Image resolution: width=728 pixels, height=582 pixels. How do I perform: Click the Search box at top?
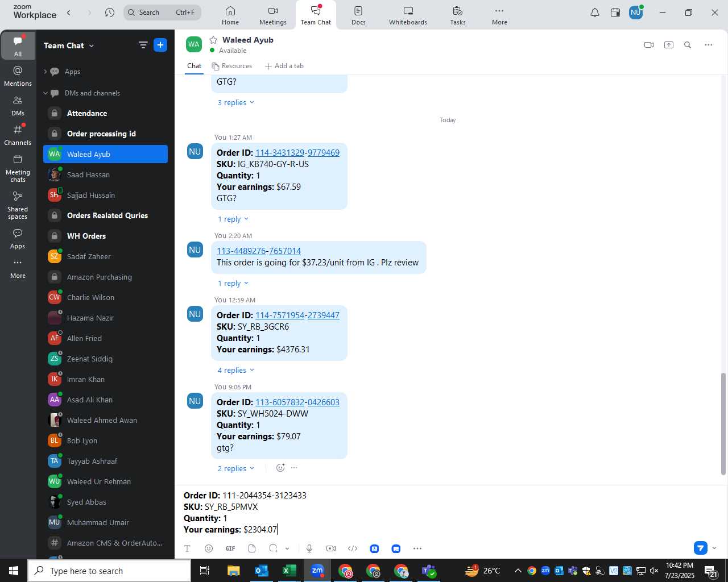pyautogui.click(x=162, y=13)
